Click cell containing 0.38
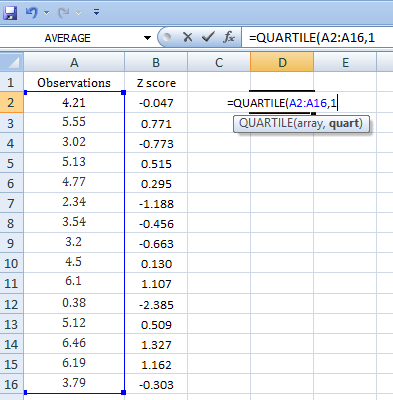393x400 pixels. pyautogui.click(x=74, y=303)
